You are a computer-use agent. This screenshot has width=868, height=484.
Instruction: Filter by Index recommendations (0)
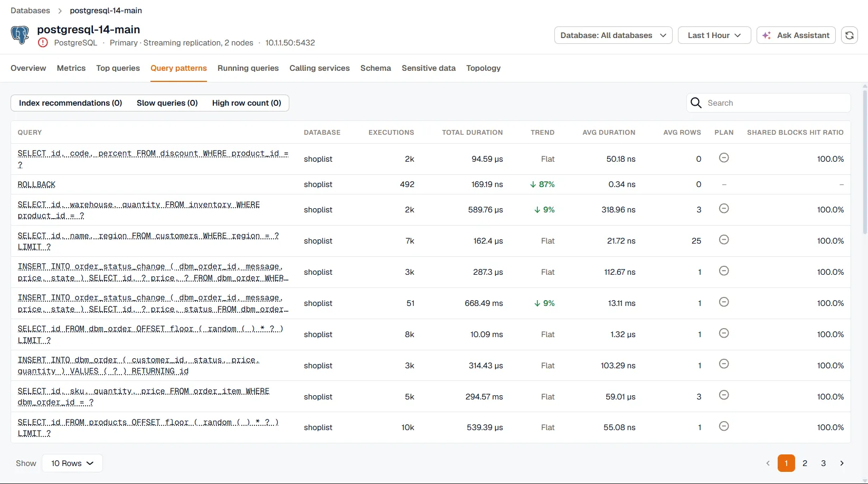71,103
